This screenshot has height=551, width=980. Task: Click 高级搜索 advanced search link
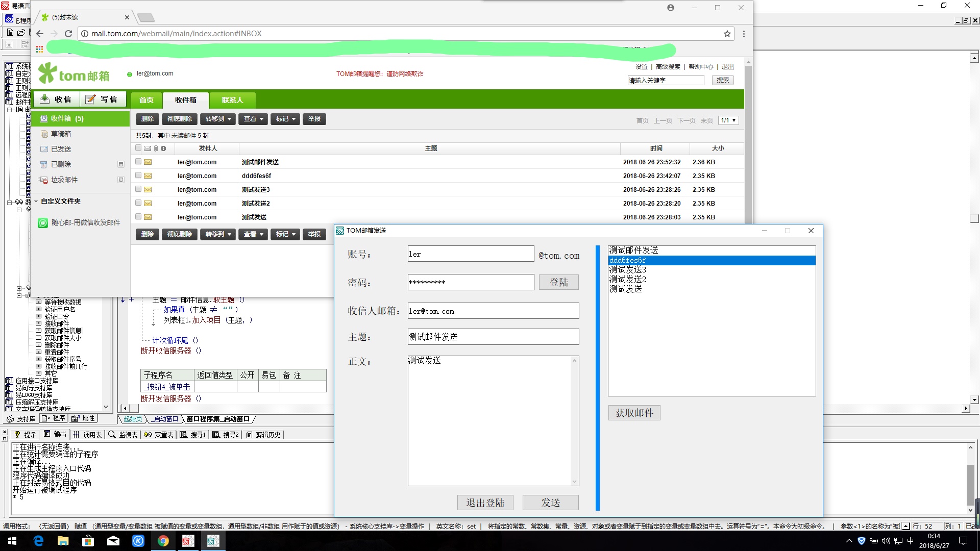coord(668,67)
